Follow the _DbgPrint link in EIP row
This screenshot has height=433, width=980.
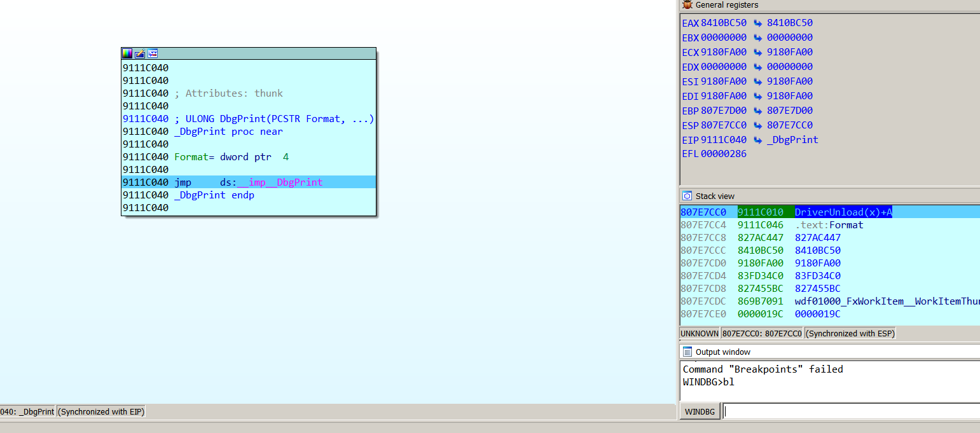792,140
